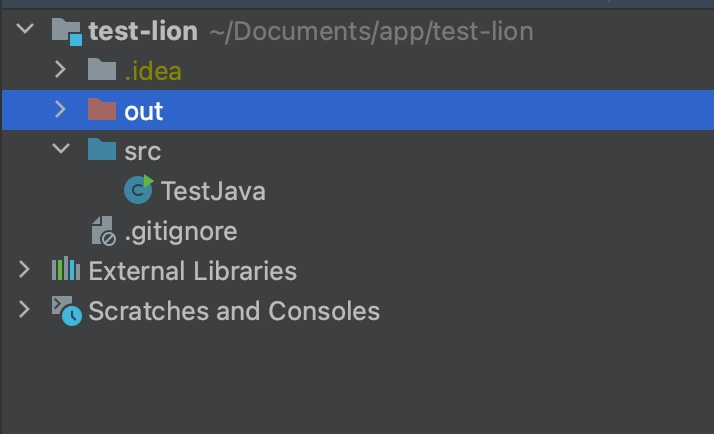This screenshot has width=714, height=434.
Task: Select the src folder name
Action: coord(142,151)
